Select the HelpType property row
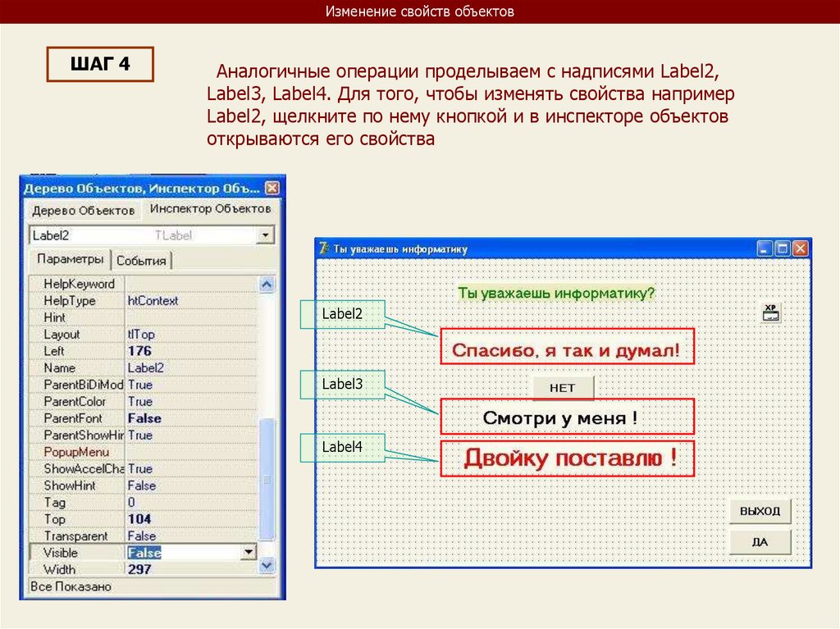840x629 pixels. [144, 301]
